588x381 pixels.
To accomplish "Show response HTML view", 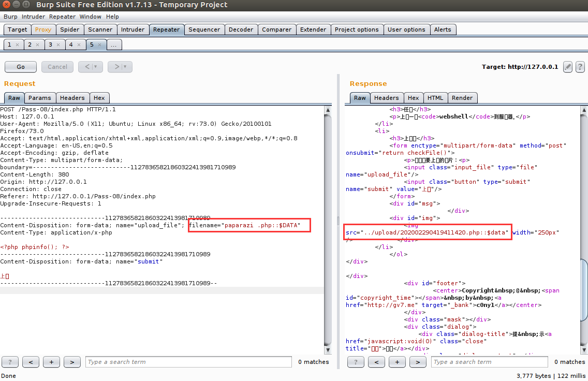I will [x=435, y=98].
